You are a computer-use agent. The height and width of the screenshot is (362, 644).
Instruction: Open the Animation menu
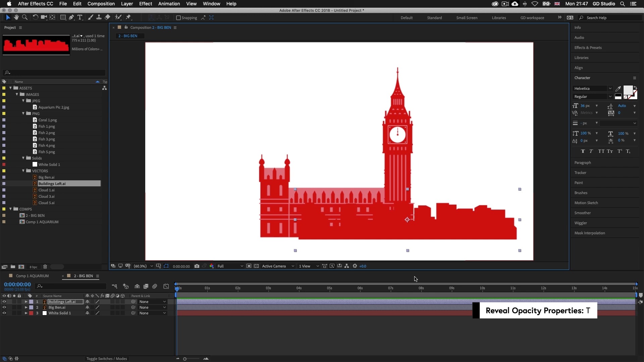point(169,4)
